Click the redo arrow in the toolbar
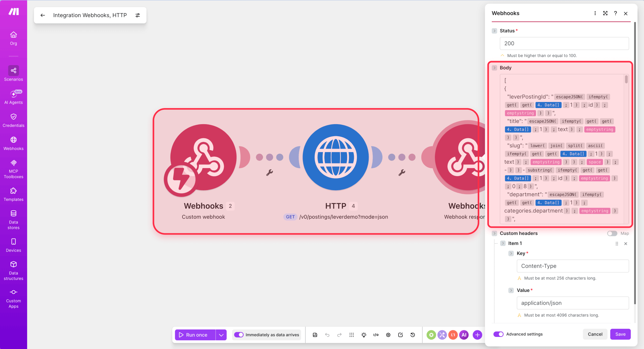The height and width of the screenshot is (349, 644). pyautogui.click(x=339, y=335)
